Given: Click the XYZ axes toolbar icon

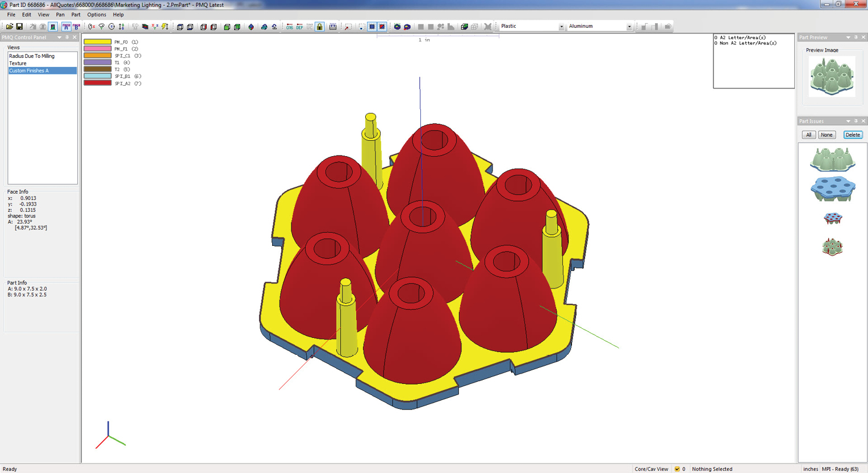Looking at the screenshot, I should [155, 27].
